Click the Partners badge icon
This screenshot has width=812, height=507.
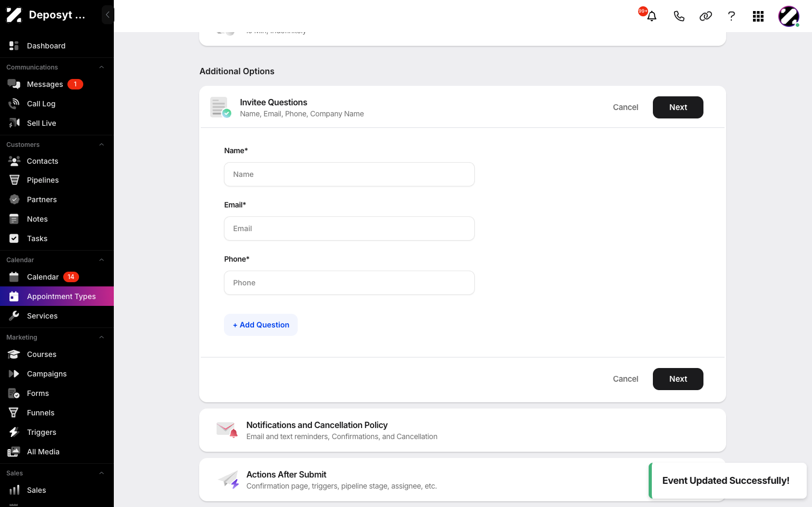(x=14, y=200)
